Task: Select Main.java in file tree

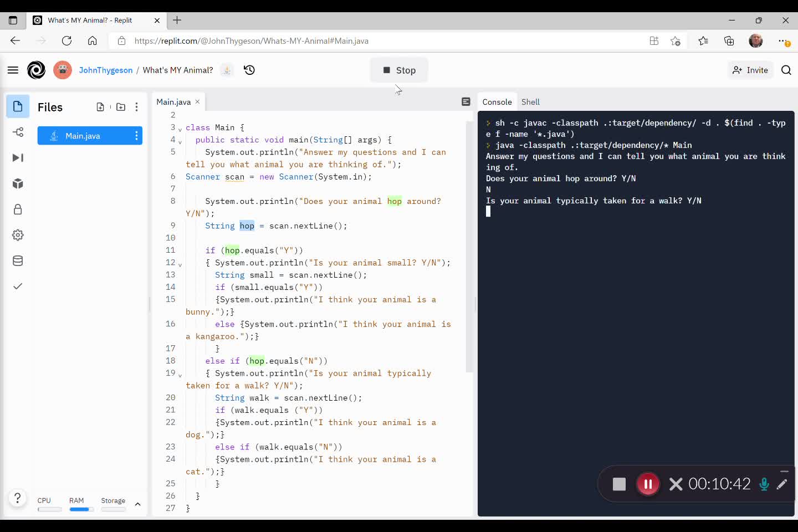Action: (x=90, y=136)
